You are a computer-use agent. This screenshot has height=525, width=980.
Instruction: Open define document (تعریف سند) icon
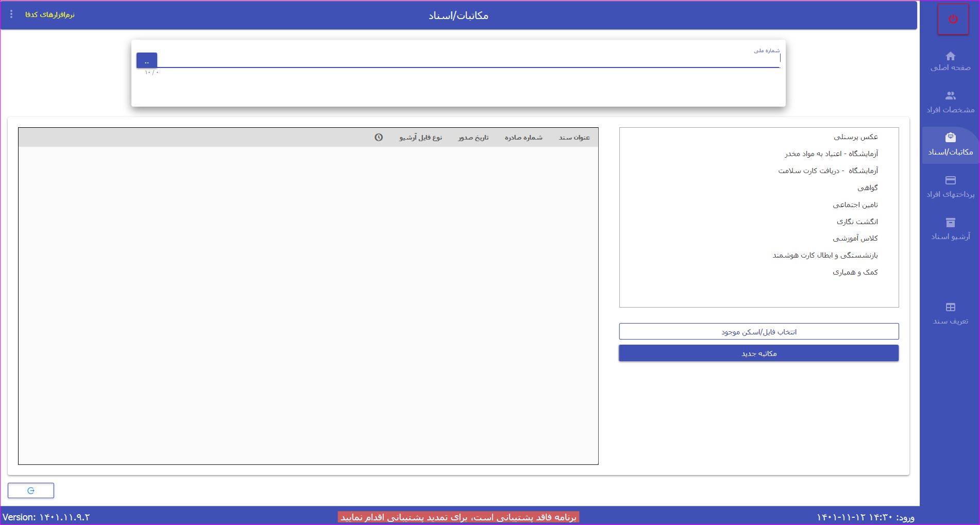[950, 307]
